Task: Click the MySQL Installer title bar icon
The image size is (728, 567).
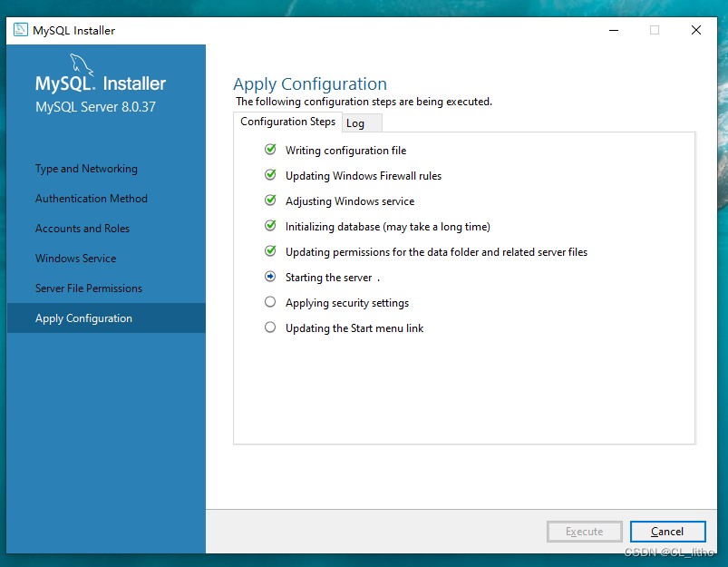Action: tap(21, 30)
